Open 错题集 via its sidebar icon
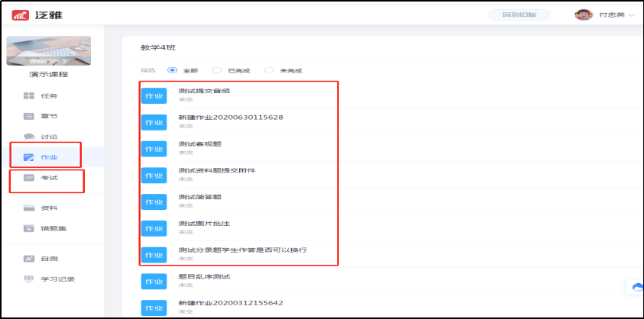644x319 pixels. coord(29,228)
